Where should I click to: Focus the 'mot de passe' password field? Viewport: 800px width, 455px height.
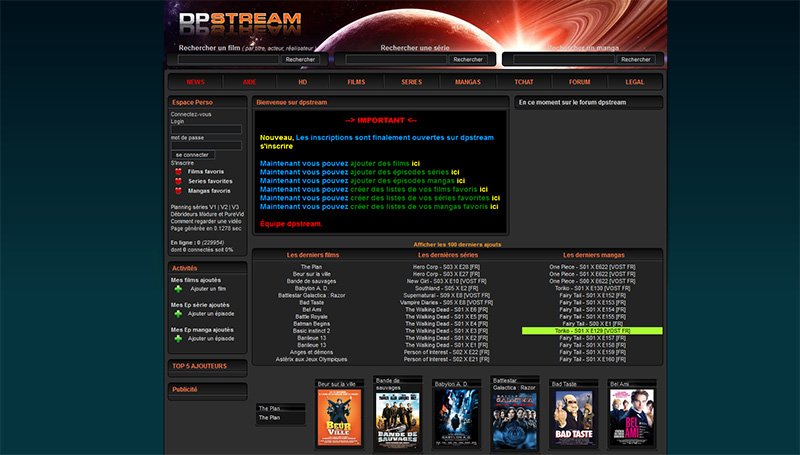206,146
